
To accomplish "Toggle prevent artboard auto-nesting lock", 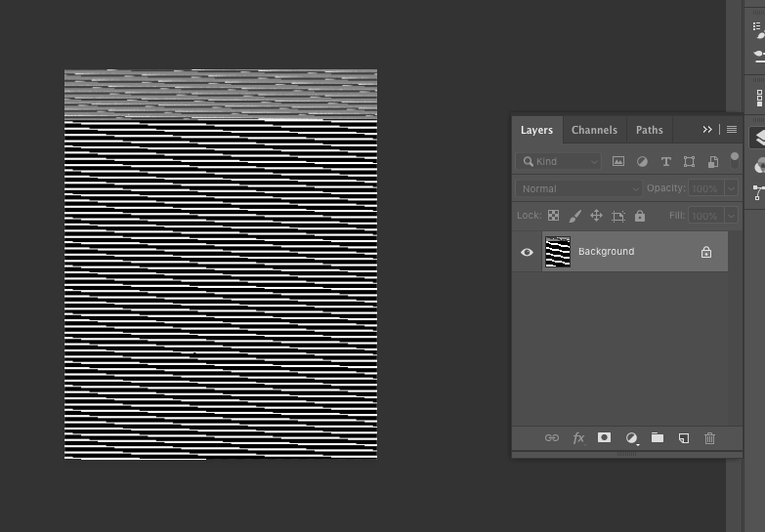I will 618,216.
